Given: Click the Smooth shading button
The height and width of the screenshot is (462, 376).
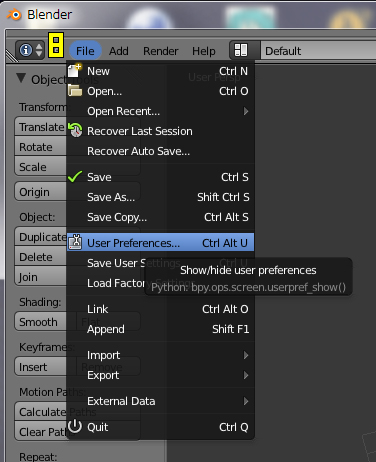Looking at the screenshot, I should click(x=41, y=322).
